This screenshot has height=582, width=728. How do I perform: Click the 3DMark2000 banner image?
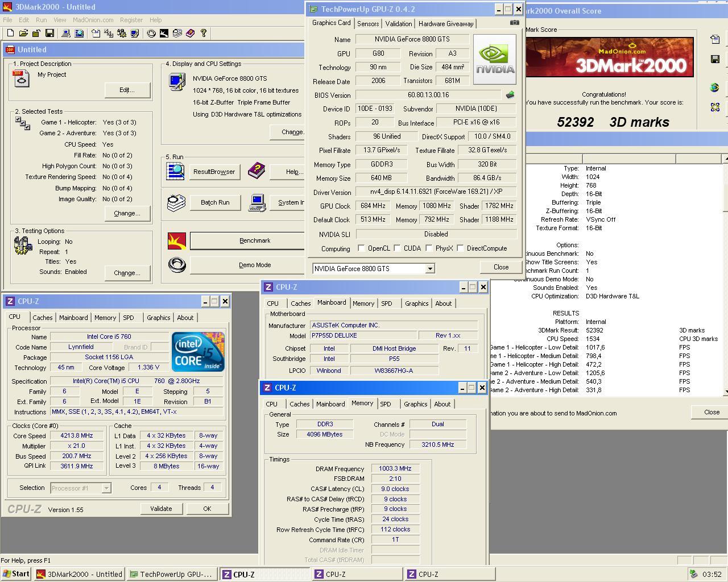point(609,57)
